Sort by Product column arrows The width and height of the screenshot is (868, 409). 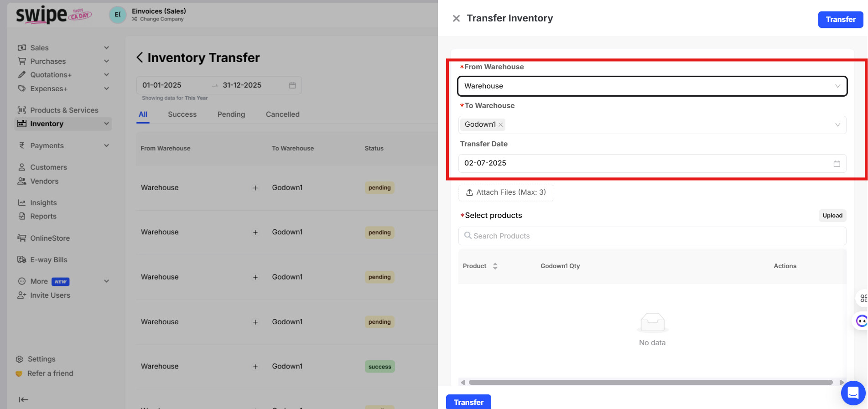pyautogui.click(x=495, y=266)
